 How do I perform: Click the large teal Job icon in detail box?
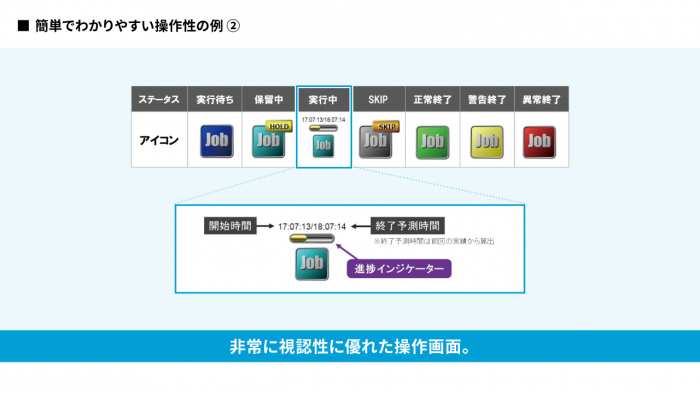[312, 264]
